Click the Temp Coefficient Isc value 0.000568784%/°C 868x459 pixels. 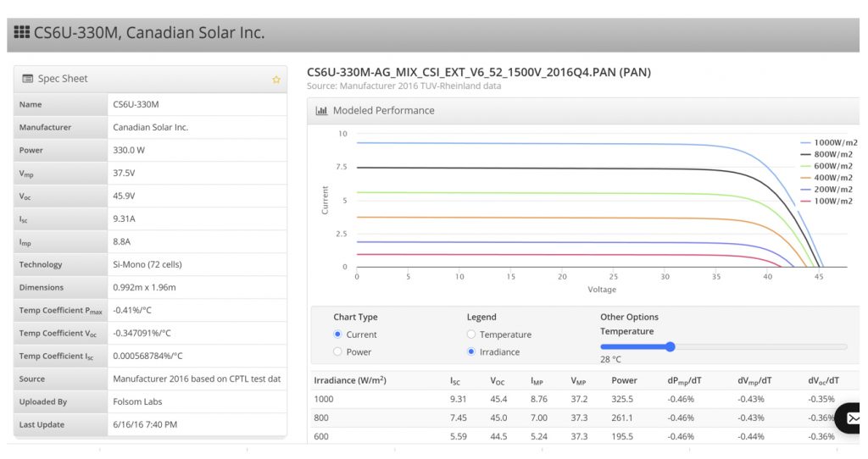[x=147, y=356]
